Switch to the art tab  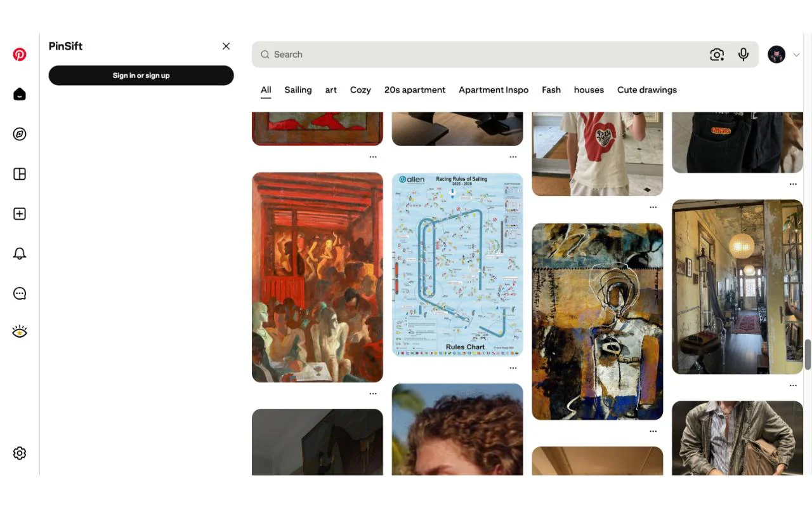(x=331, y=90)
